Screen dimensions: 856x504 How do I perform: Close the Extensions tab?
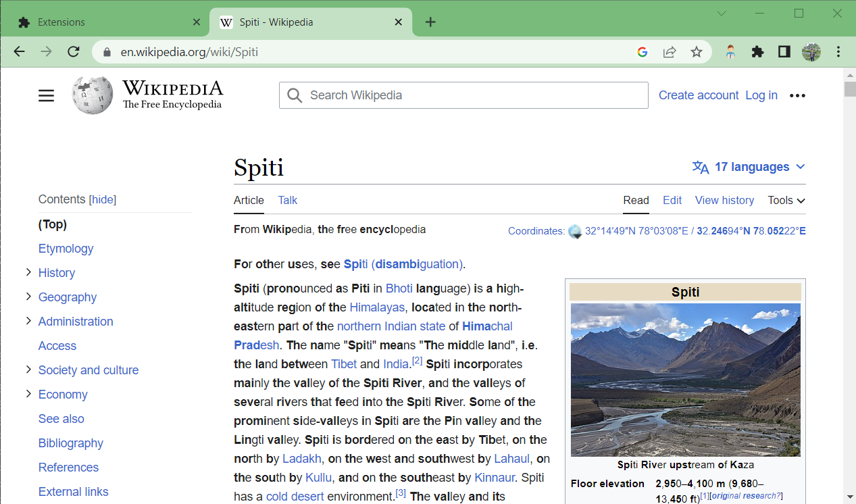[197, 22]
